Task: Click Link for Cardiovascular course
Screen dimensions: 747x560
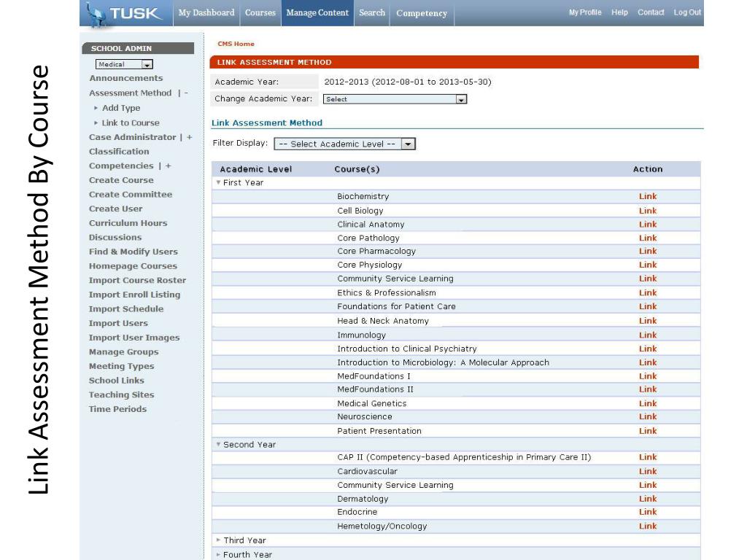Action: [x=648, y=471]
